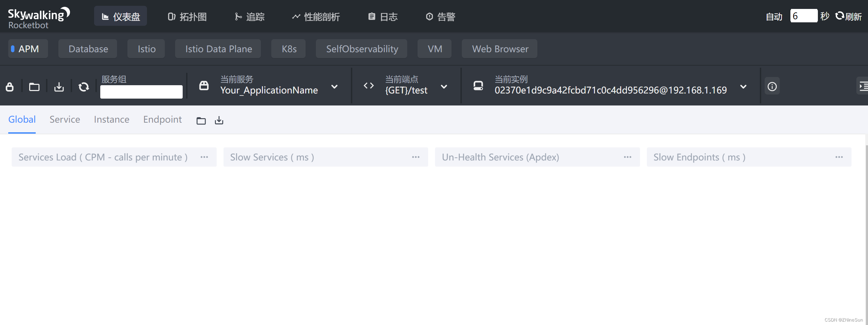Select the Istio Data Plane tab
Image resolution: width=868 pixels, height=325 pixels.
tap(218, 49)
